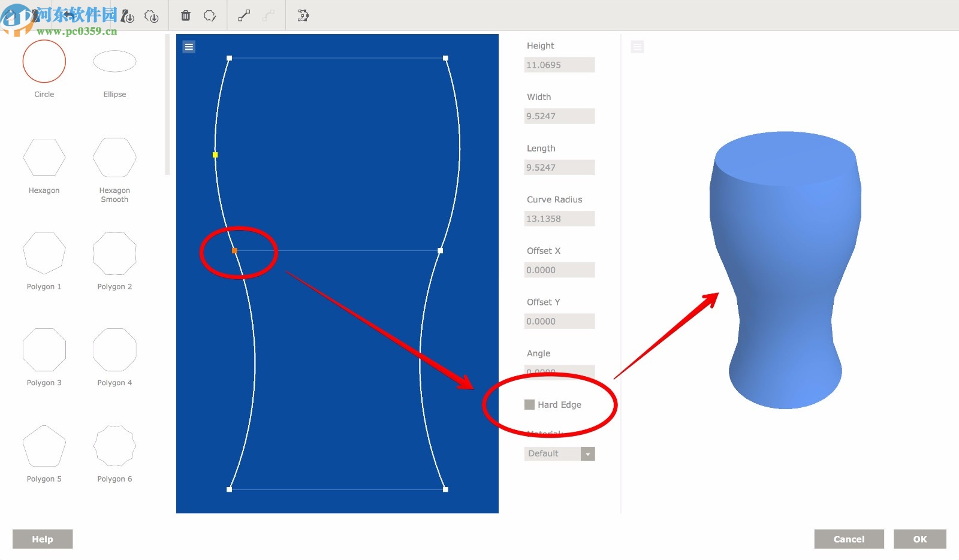Click the Width value field

point(559,116)
